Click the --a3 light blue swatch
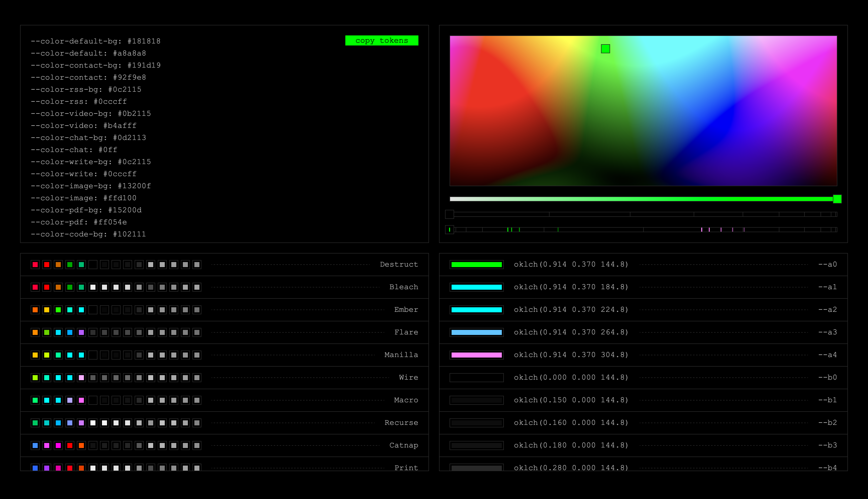The image size is (868, 499). tap(476, 332)
